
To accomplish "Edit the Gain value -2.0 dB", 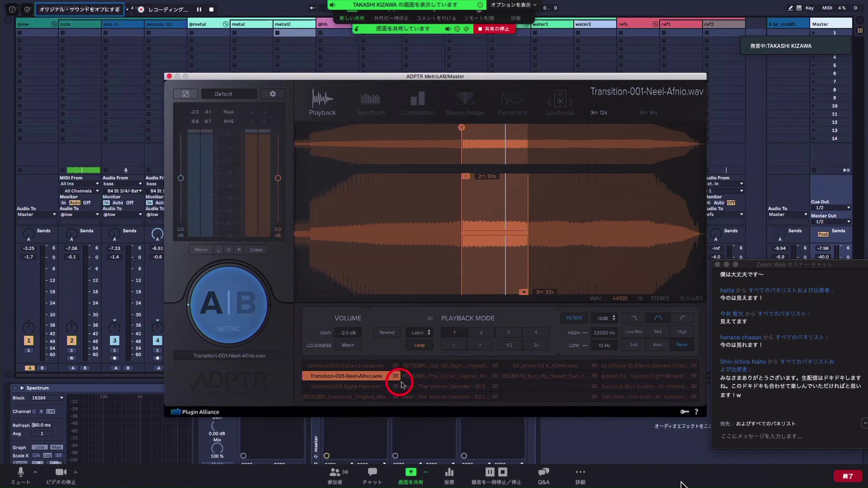I will pyautogui.click(x=348, y=333).
